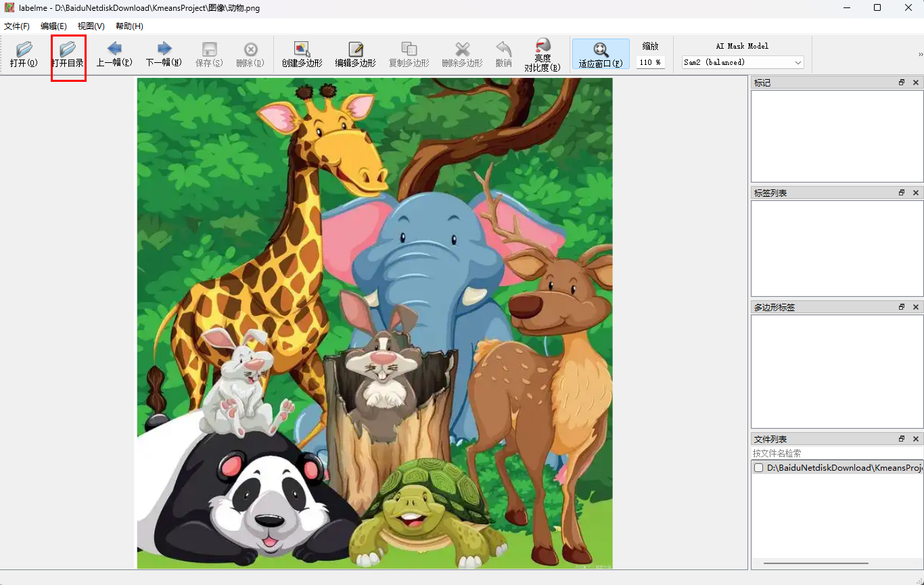
Task: Close the 标签列表 panel
Action: pos(916,193)
